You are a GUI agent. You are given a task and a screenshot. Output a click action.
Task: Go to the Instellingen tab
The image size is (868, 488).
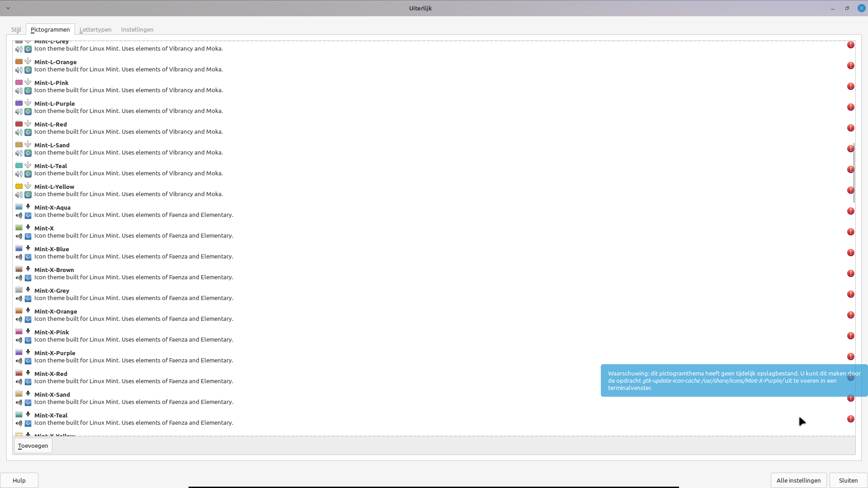point(137,29)
